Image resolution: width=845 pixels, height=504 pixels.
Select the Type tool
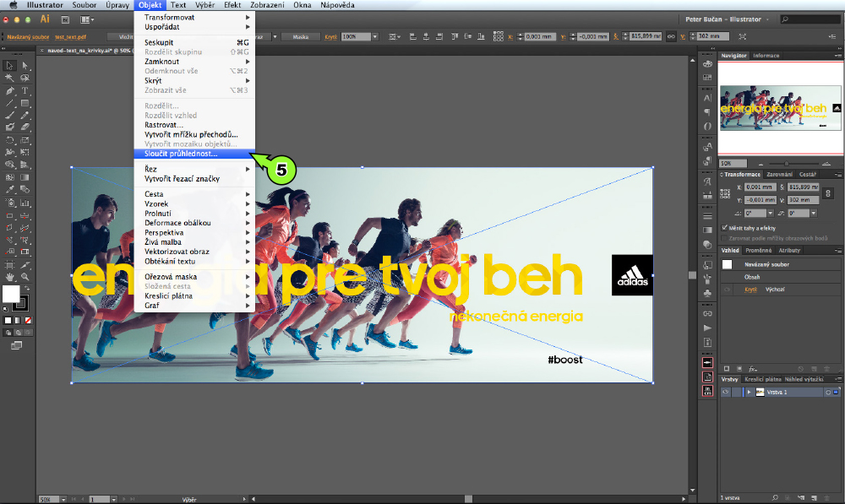coord(25,90)
